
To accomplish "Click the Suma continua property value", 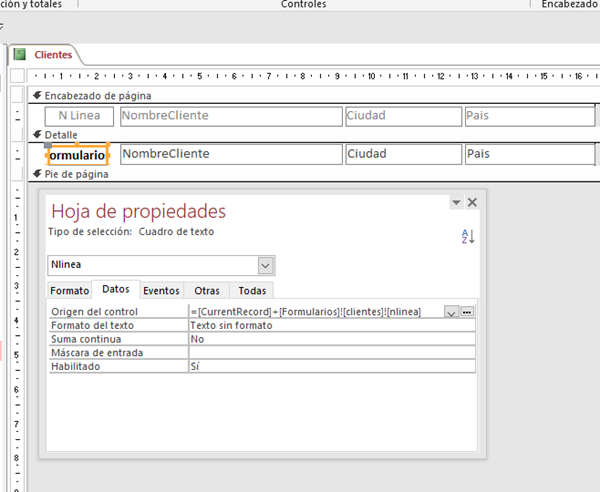I will click(330, 339).
